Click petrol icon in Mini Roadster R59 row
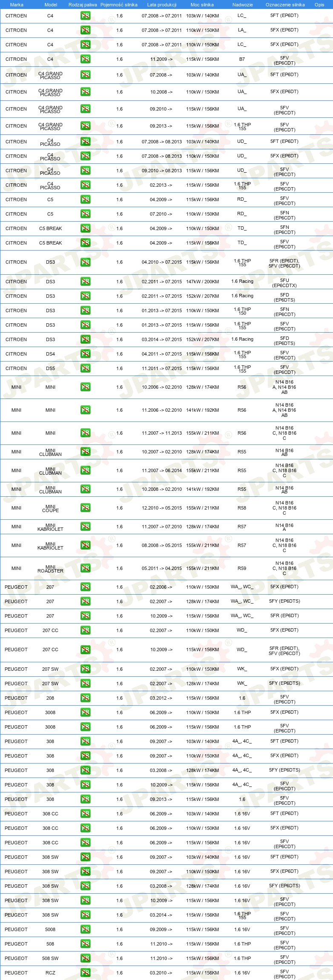 pyautogui.click(x=85, y=568)
